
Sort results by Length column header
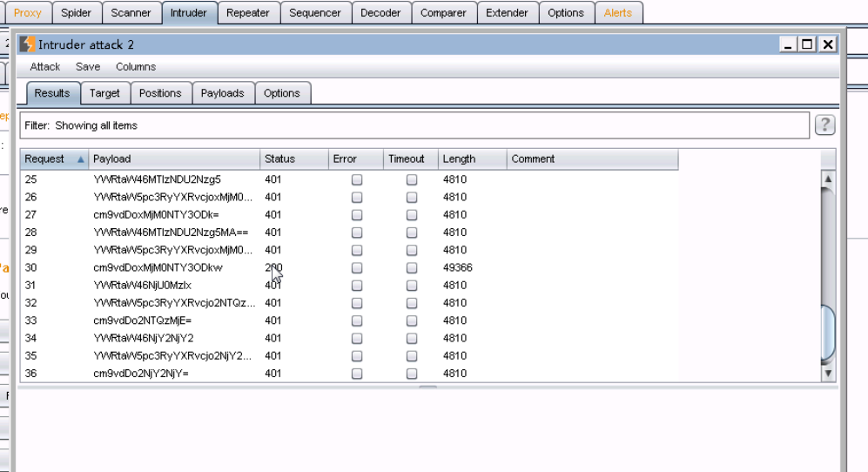tap(472, 159)
